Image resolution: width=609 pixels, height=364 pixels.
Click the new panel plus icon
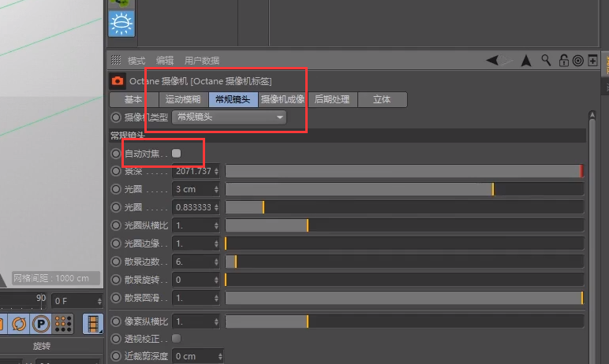(x=592, y=60)
